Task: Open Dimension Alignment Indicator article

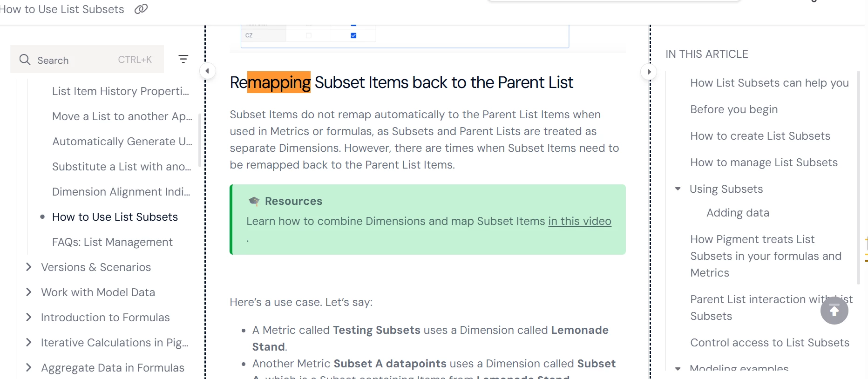Action: (x=121, y=192)
